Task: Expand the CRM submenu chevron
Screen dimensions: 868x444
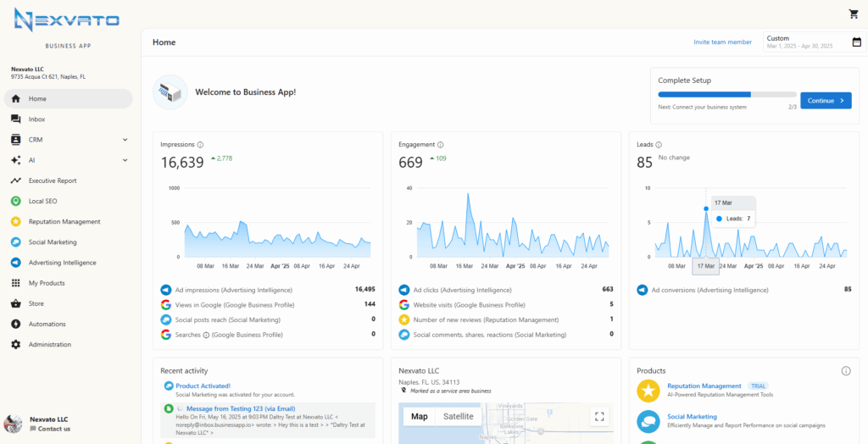Action: point(125,140)
